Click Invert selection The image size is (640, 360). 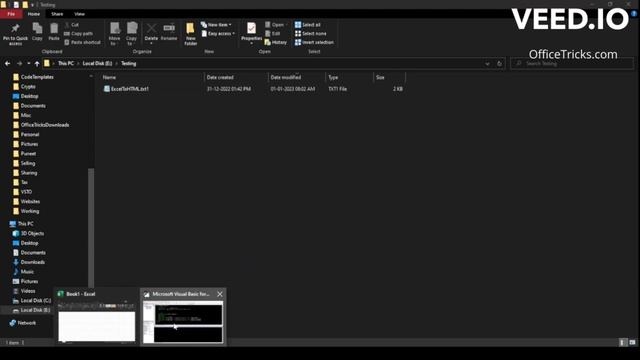(314, 42)
